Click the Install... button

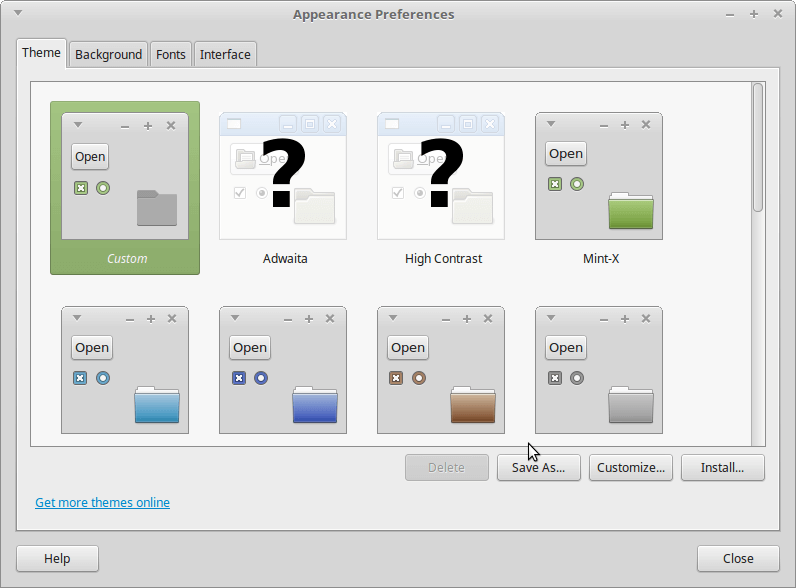722,467
